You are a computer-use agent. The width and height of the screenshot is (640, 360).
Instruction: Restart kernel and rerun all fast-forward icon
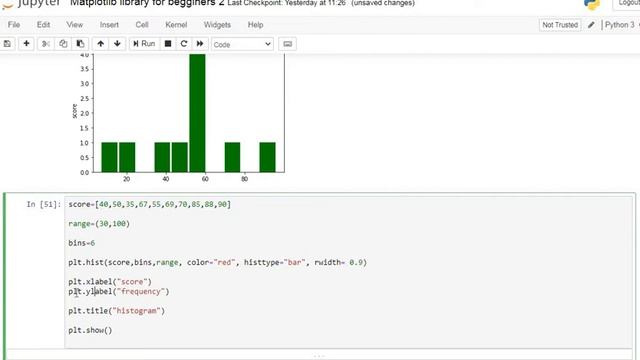click(x=200, y=44)
